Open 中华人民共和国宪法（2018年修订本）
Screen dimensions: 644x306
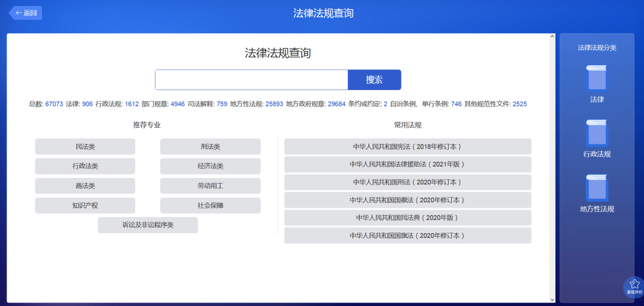pyautogui.click(x=408, y=146)
